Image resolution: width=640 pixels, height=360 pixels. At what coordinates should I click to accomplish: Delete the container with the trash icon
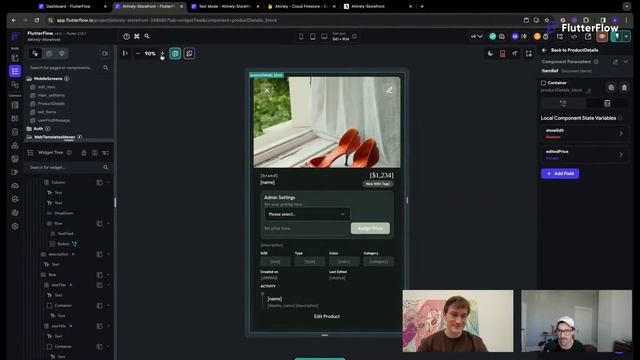(x=624, y=87)
